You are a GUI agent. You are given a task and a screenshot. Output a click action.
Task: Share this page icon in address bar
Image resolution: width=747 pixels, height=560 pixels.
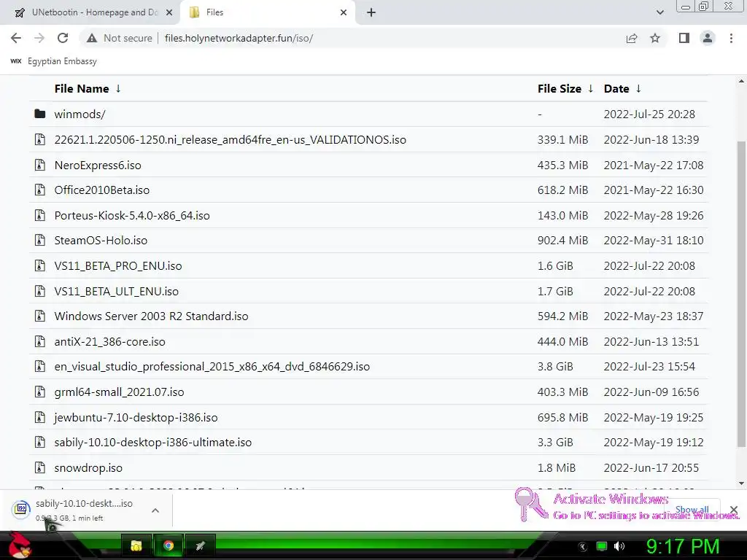click(632, 38)
